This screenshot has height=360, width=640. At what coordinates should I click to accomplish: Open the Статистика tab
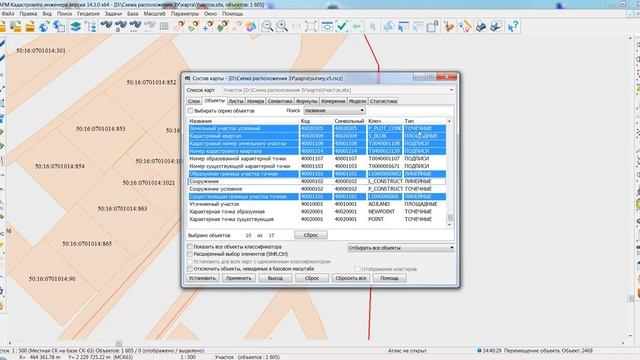(383, 101)
